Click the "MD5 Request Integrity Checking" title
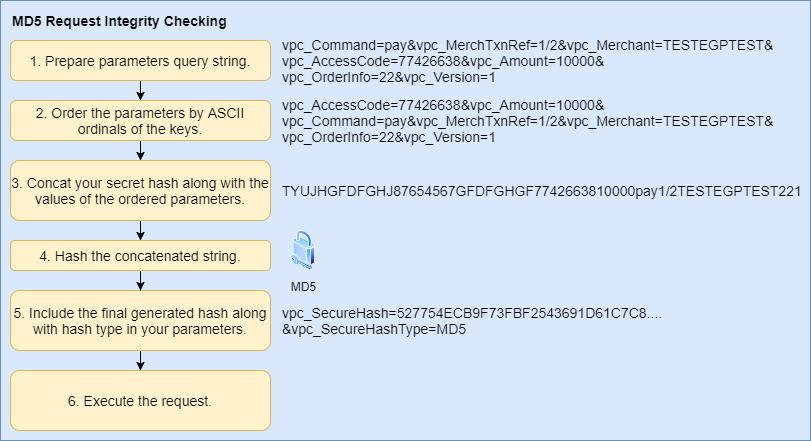811x441 pixels. (118, 20)
